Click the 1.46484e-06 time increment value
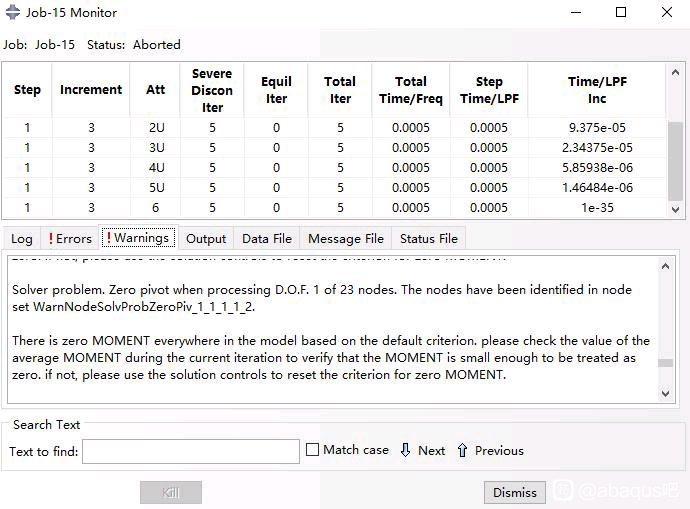The width and height of the screenshot is (690, 509). click(597, 188)
